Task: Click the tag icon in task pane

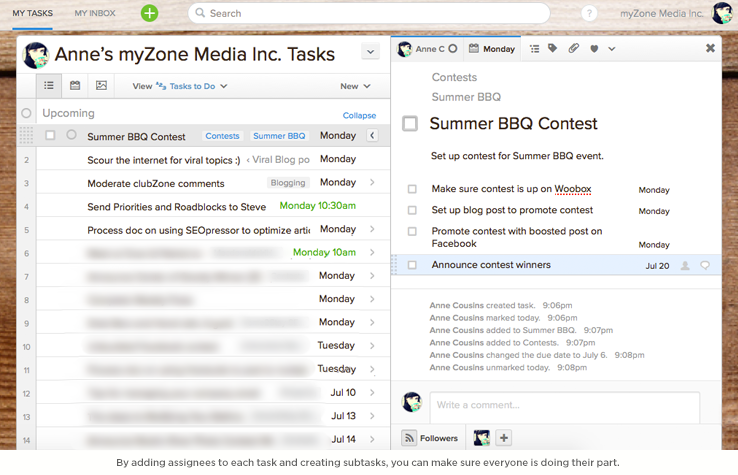Action: 553,48
